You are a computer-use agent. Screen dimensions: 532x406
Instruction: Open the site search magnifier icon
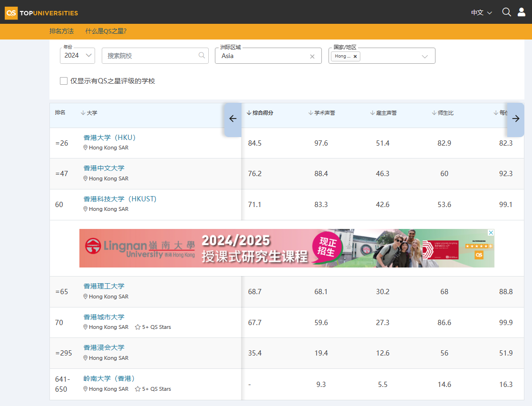pos(506,12)
